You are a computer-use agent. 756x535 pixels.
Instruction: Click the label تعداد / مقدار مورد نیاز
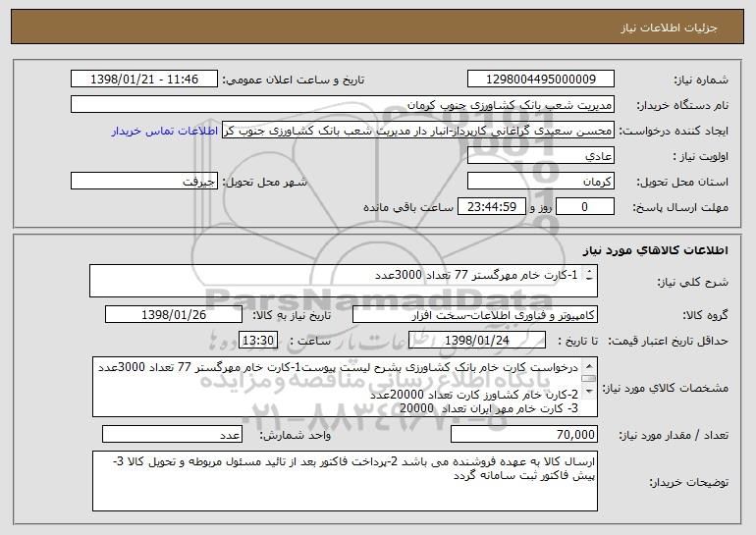pos(674,435)
